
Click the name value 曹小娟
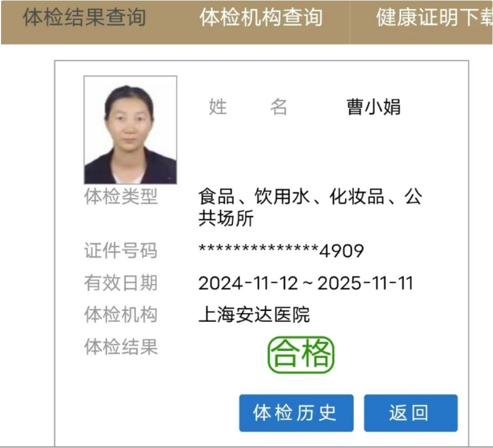tap(373, 107)
